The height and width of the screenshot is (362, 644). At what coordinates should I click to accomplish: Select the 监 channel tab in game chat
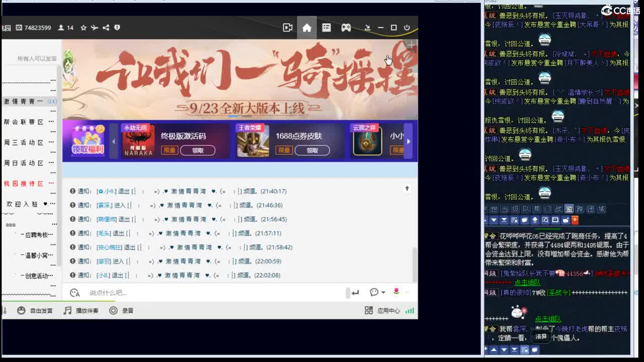point(569,209)
